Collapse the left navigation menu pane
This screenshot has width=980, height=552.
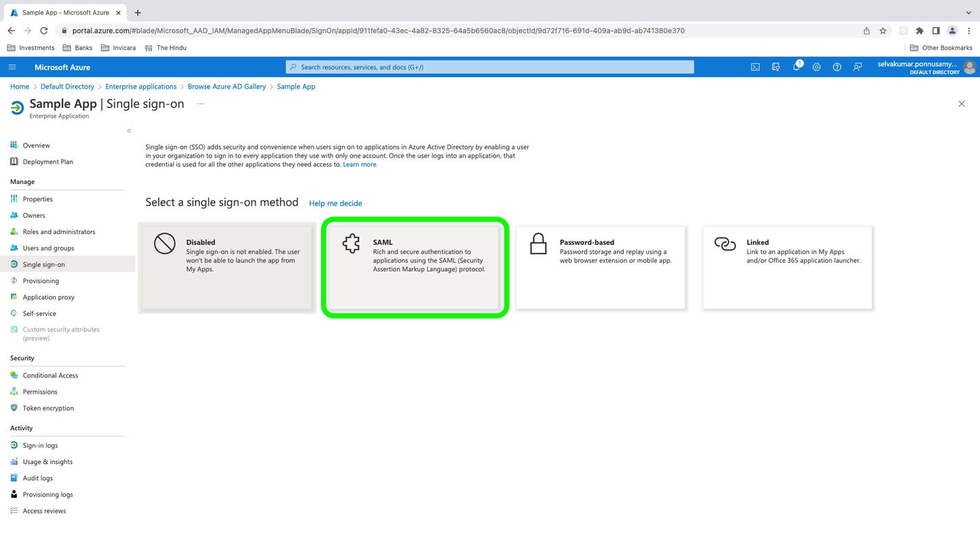[x=129, y=131]
